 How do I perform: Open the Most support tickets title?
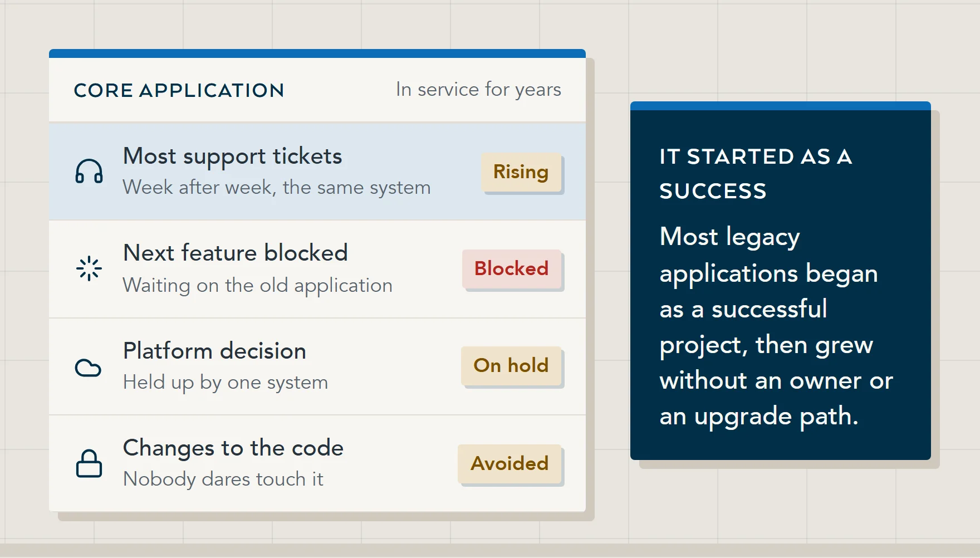[232, 156]
